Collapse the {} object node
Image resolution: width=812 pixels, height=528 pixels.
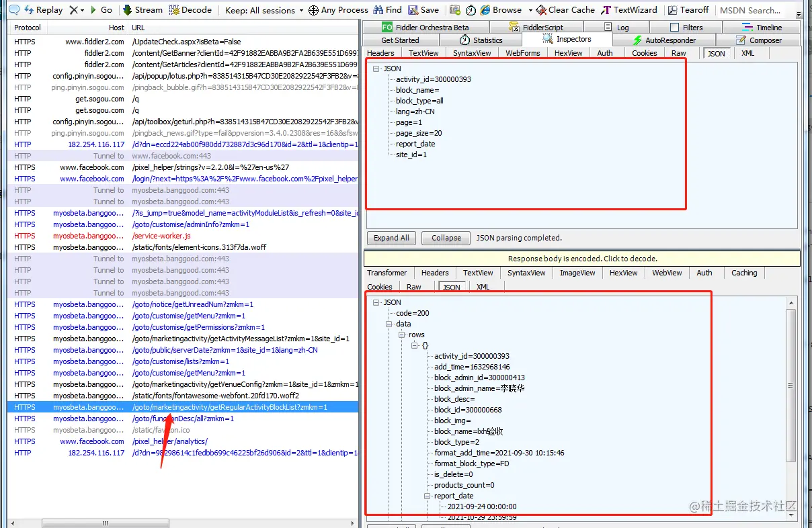pos(415,345)
